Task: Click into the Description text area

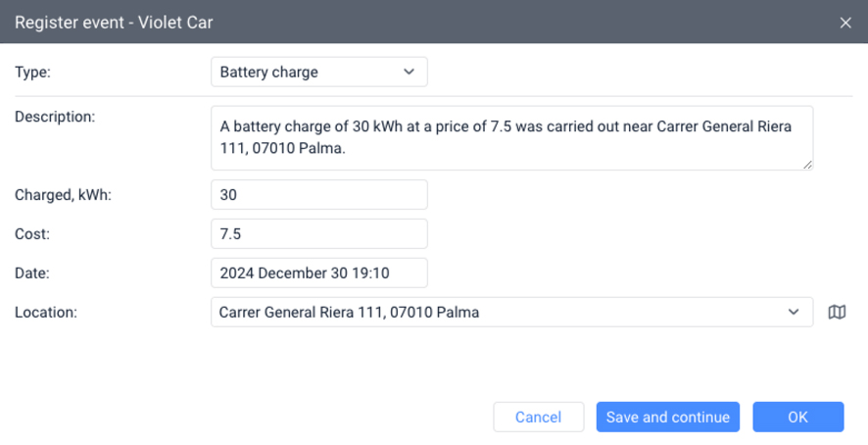Action: point(511,137)
